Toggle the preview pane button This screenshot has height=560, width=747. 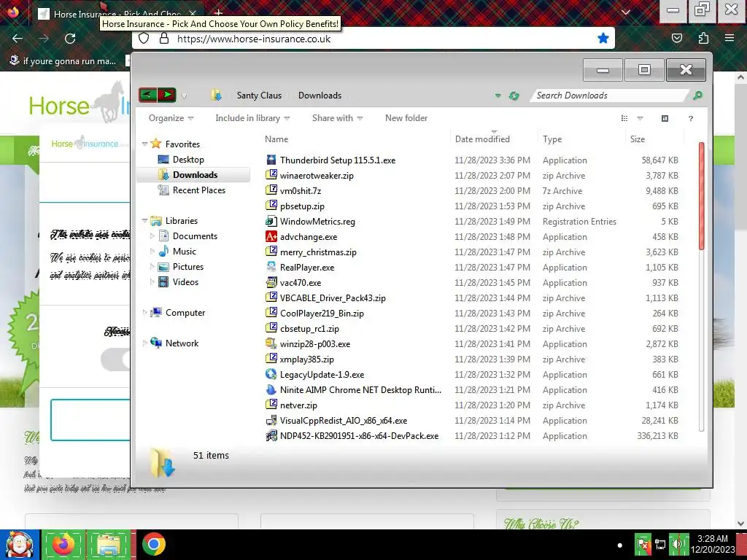coord(665,118)
